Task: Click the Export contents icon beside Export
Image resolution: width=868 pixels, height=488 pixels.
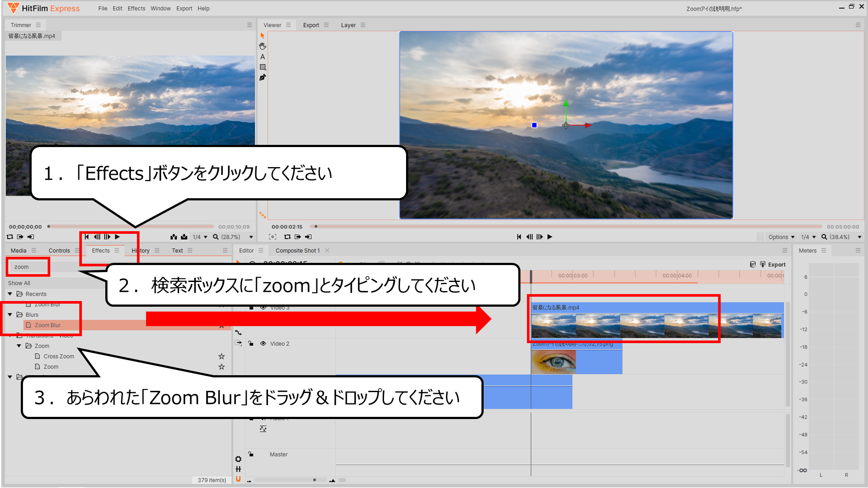Action: tap(763, 264)
